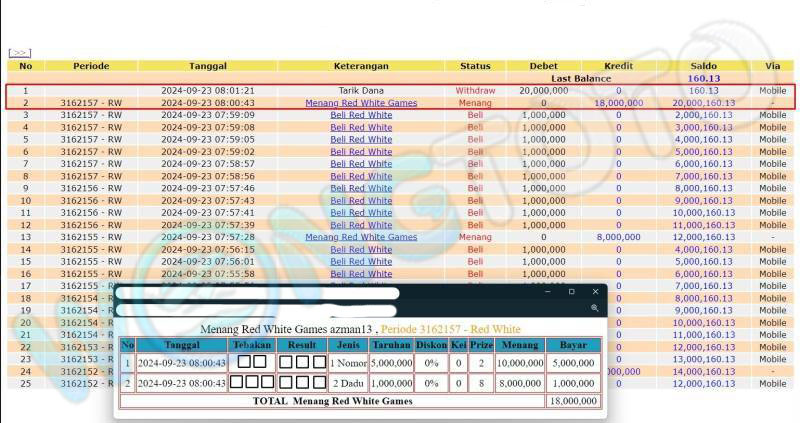This screenshot has height=423, width=800.
Task: Click the Saldo column header
Action: [x=703, y=66]
